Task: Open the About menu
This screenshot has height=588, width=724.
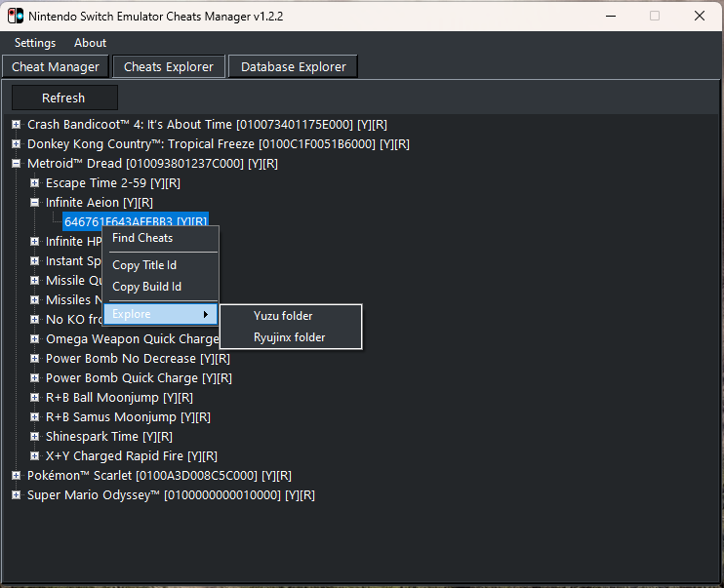Action: 91,43
